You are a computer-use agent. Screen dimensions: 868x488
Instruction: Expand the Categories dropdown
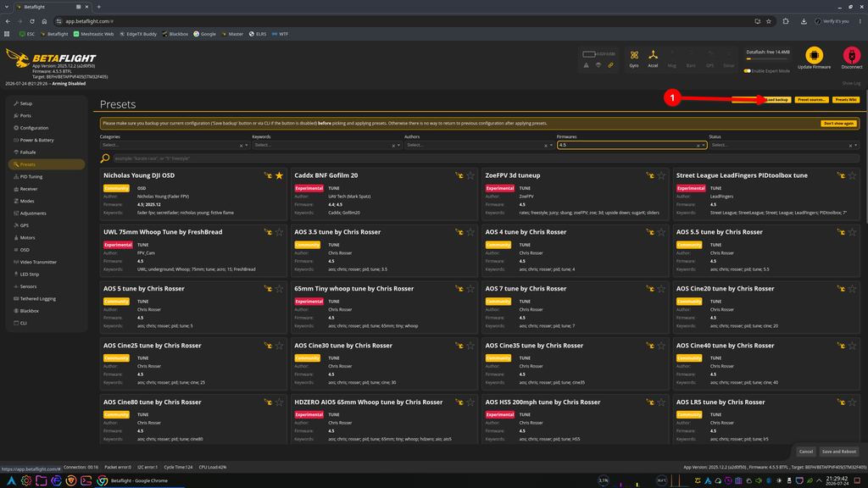tap(175, 145)
